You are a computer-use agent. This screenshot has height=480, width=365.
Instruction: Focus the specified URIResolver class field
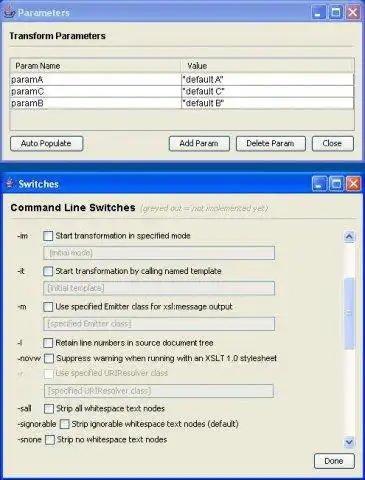coord(159,391)
